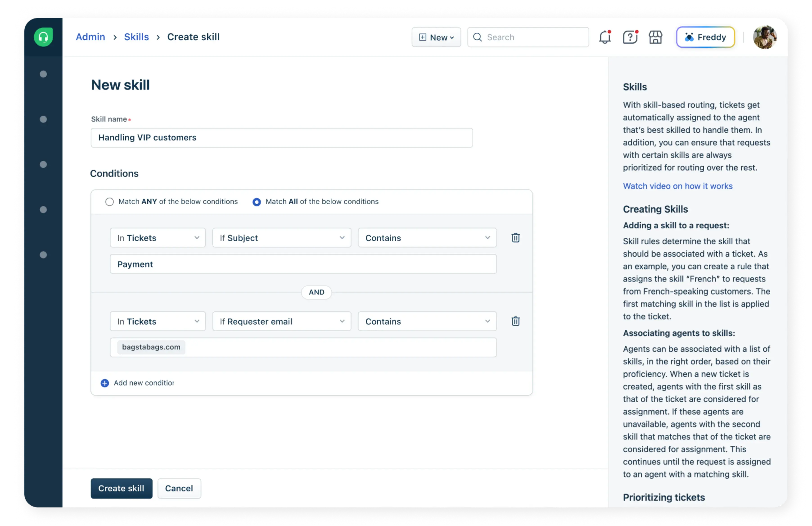Open Watch video on how it works
Screen dimensions: 812x526
[x=678, y=186]
